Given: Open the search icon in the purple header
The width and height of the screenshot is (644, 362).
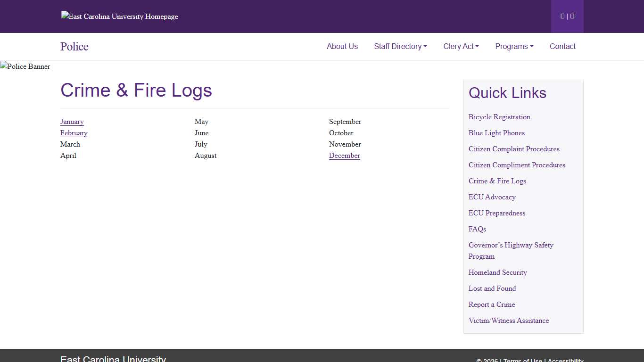Looking at the screenshot, I should pos(562,16).
